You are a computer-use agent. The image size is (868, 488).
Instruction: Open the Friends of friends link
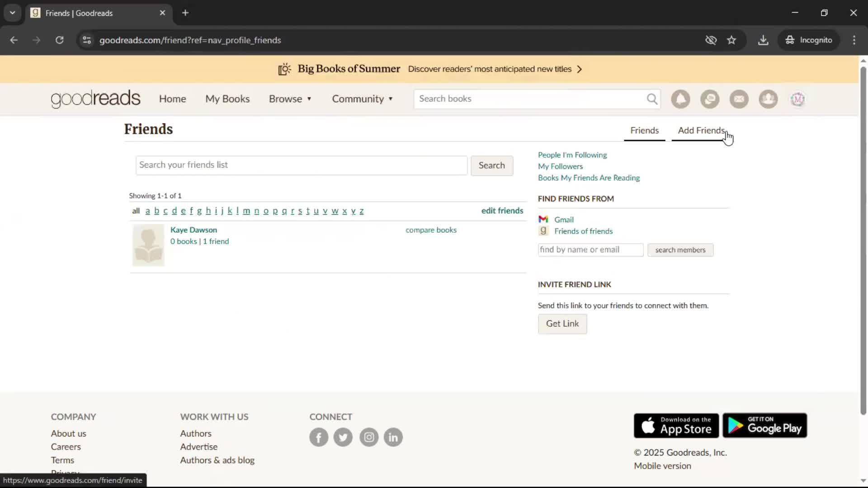coord(583,231)
